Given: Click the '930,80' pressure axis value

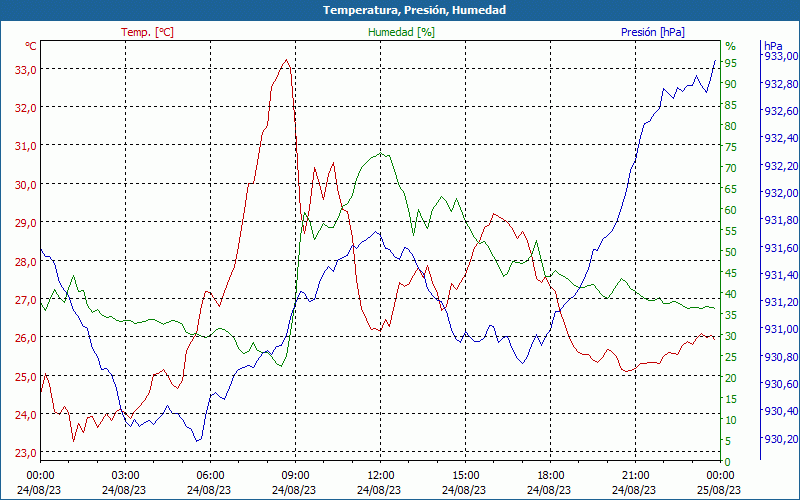Looking at the screenshot, I should [x=780, y=357].
